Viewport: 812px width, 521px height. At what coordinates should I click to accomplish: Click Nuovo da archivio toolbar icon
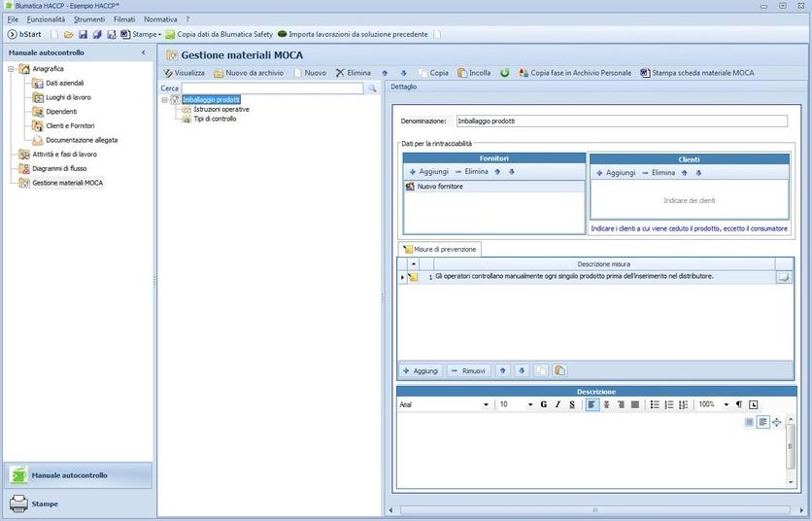click(220, 73)
